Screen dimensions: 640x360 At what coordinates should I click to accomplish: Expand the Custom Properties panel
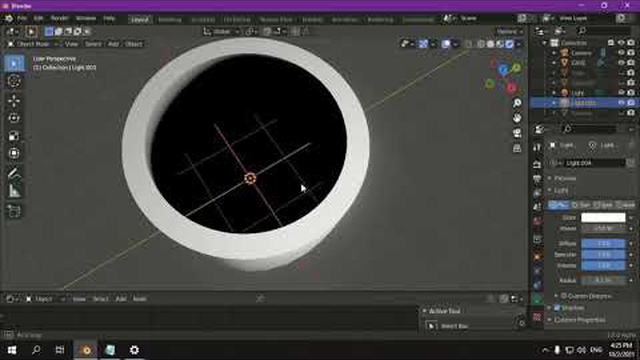[580, 320]
